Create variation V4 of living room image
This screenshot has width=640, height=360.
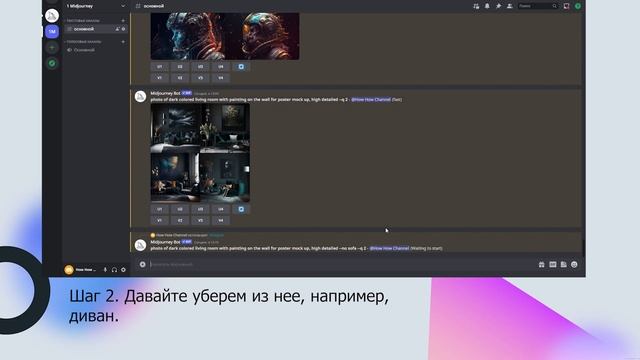pos(221,220)
